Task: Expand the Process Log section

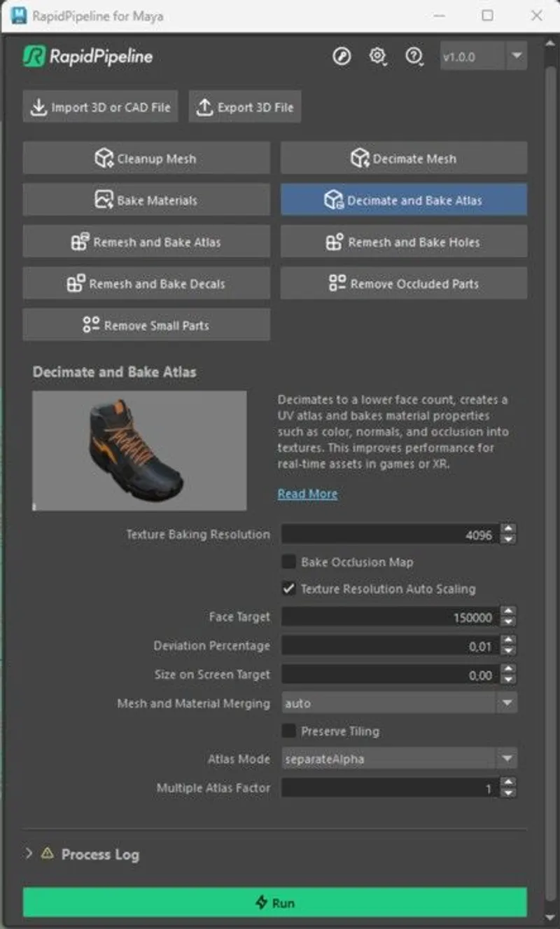Action: coord(28,854)
